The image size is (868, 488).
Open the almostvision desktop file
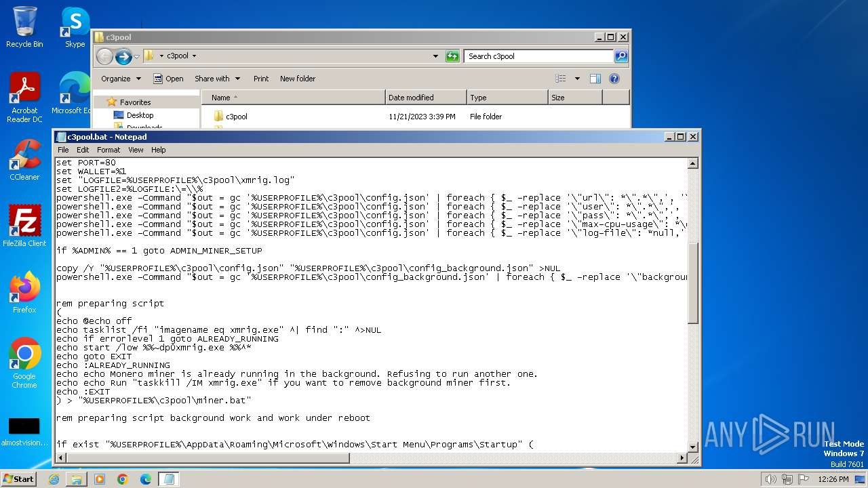click(x=24, y=431)
